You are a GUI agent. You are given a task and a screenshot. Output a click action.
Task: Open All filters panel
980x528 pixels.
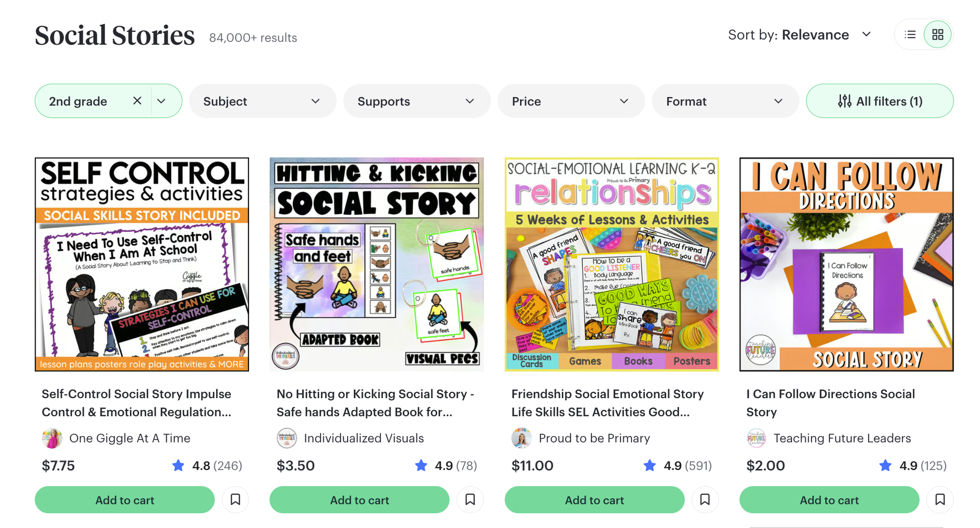(x=879, y=101)
